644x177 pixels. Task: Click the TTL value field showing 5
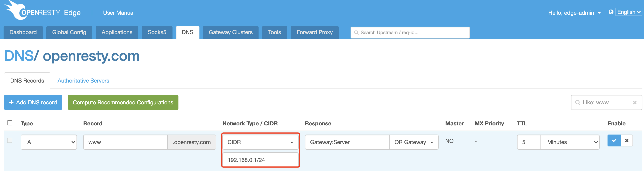click(529, 142)
